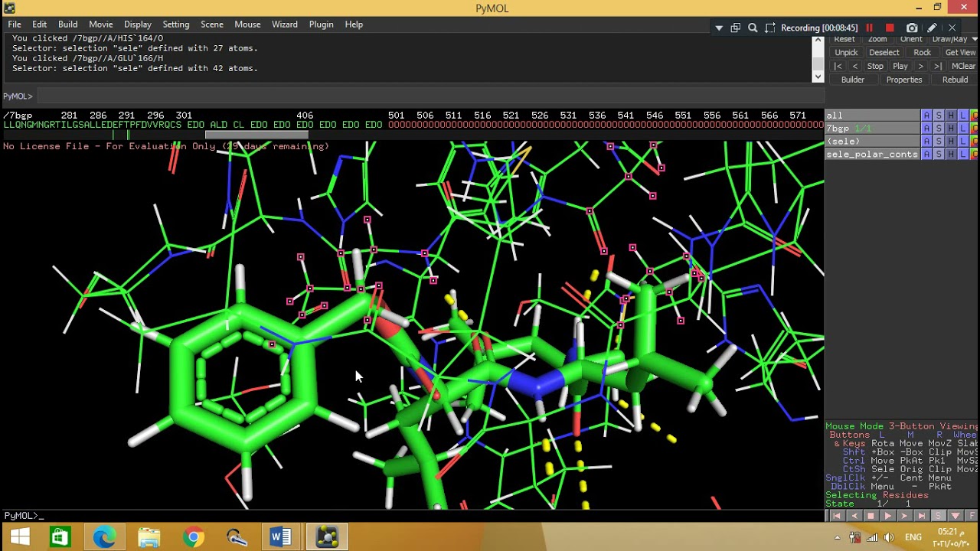
Task: Click the volume icon in system tray
Action: tap(889, 537)
